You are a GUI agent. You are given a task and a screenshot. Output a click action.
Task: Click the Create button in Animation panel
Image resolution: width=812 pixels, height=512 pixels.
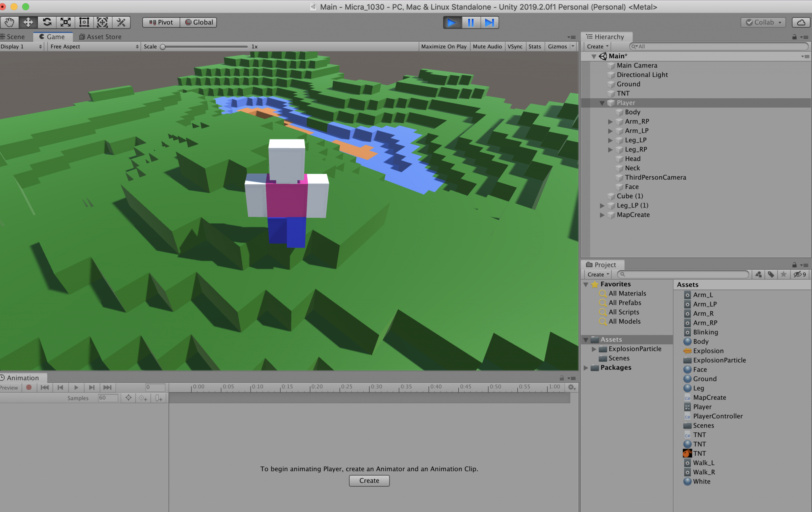(x=369, y=481)
